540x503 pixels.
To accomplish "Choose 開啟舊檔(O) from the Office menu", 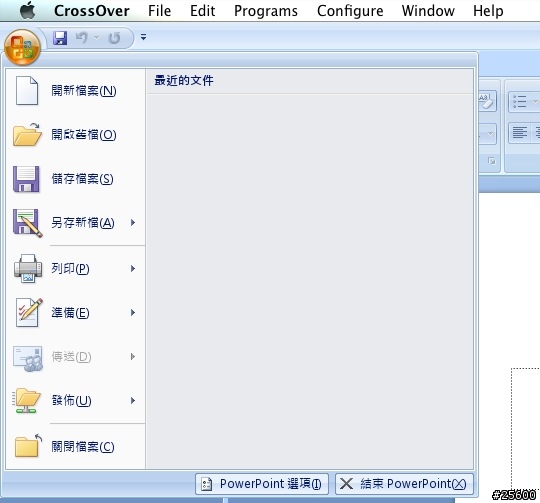I will point(75,135).
